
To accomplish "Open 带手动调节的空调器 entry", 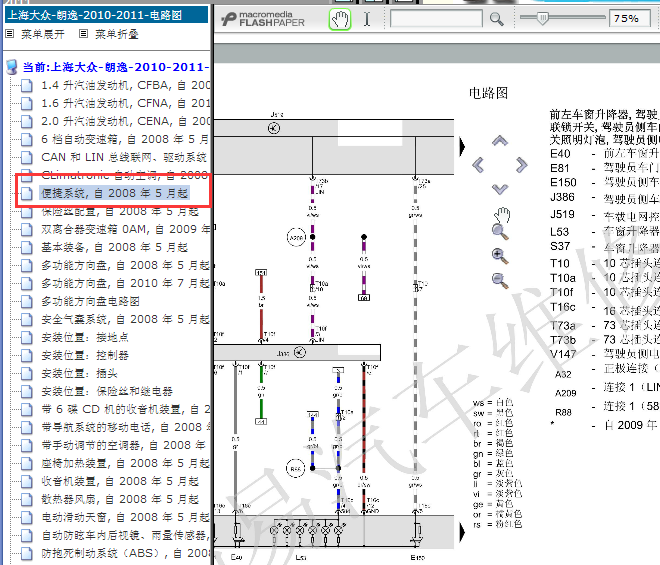I will [123, 445].
